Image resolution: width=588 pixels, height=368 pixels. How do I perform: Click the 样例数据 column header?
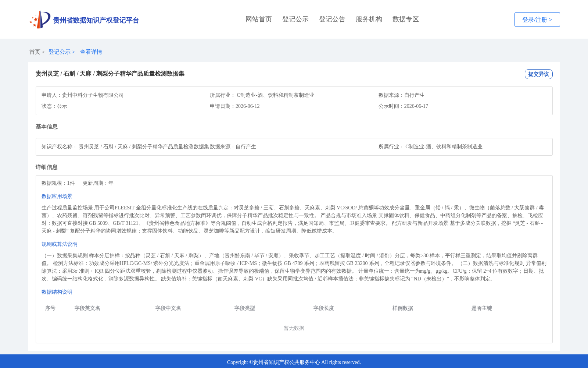(403, 308)
